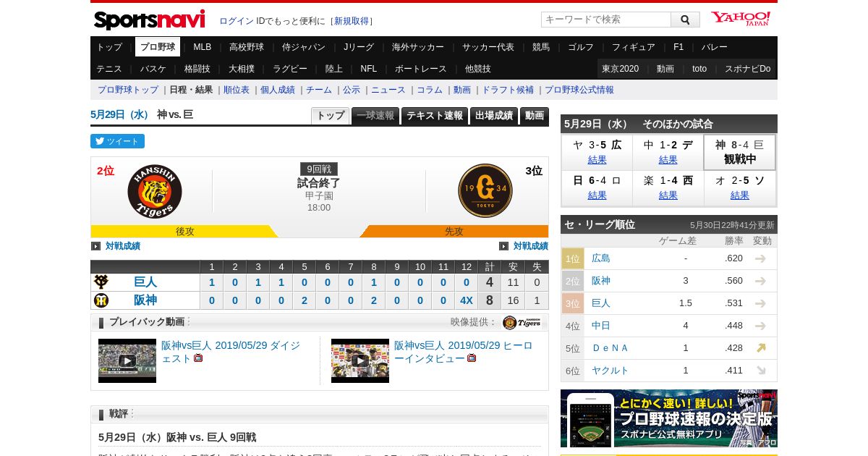868x456 pixels.
Task: Open the Hanshin Tigers team logo
Action: [155, 191]
